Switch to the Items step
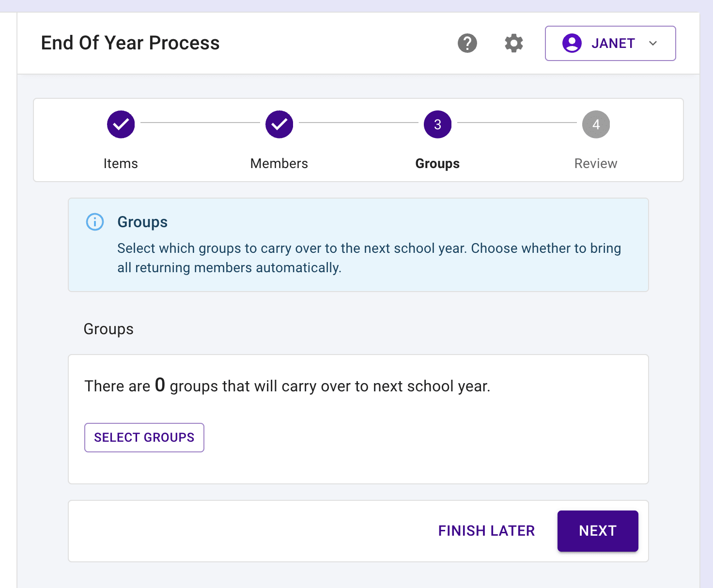This screenshot has width=713, height=588. (x=120, y=163)
